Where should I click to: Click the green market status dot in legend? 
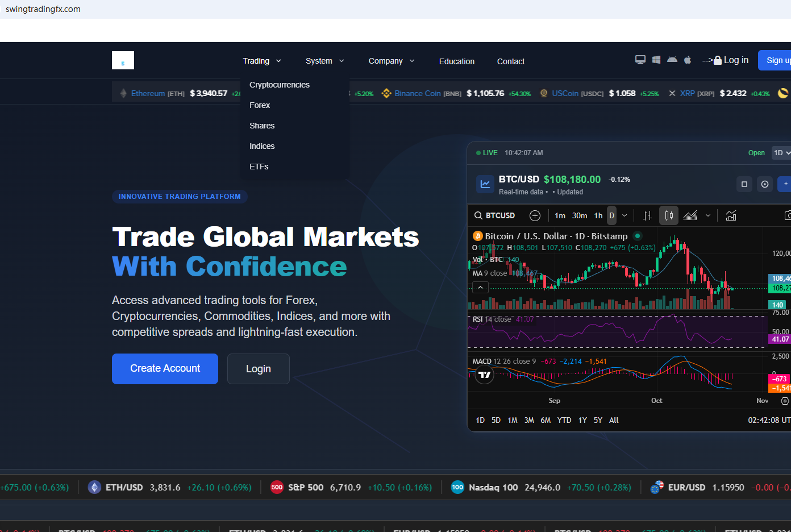[638, 236]
